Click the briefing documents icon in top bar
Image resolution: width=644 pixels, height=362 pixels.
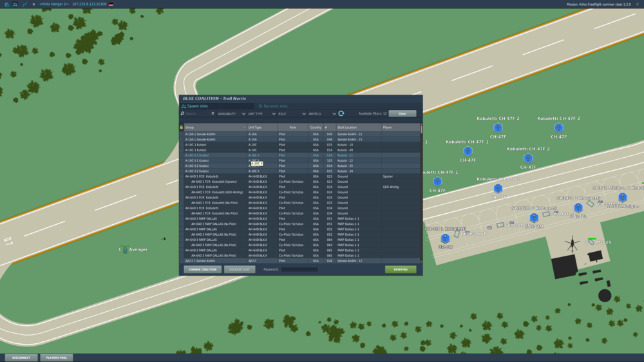point(7,4)
